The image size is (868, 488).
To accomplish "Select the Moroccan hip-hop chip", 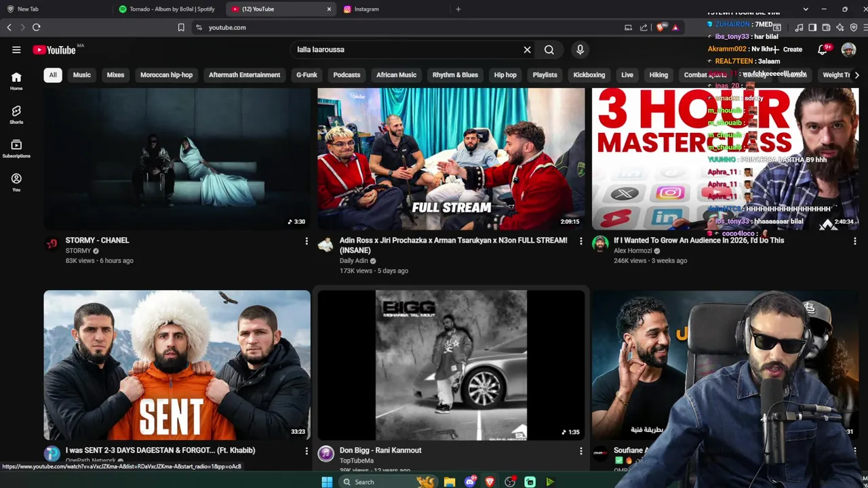I will [166, 75].
